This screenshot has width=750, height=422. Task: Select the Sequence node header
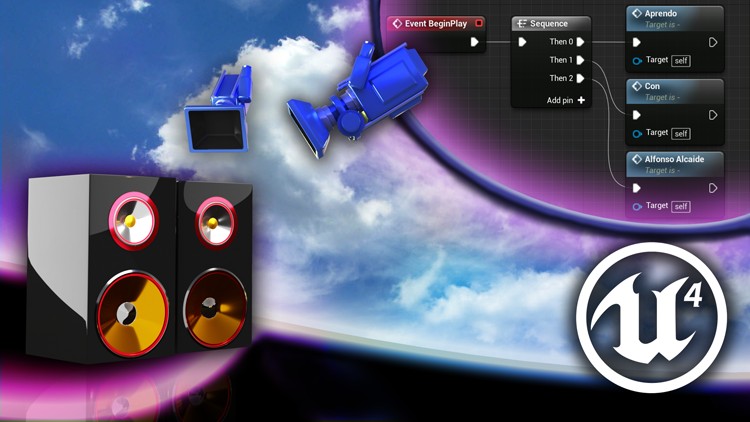(548, 24)
